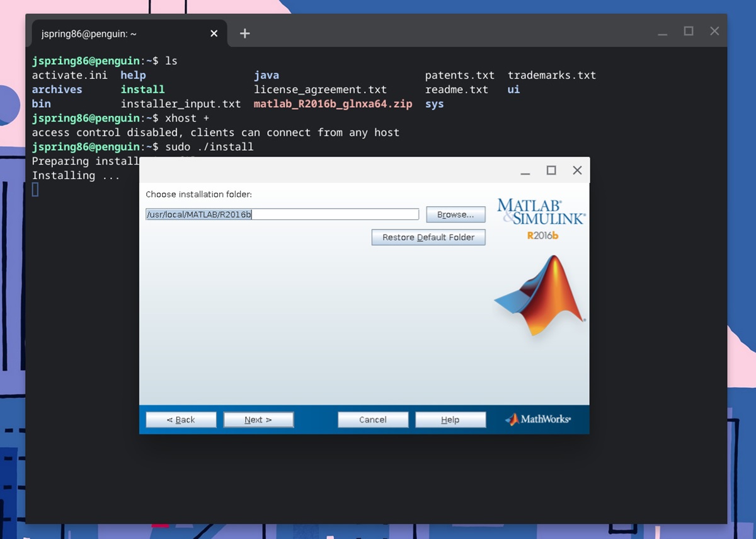Image resolution: width=756 pixels, height=539 pixels.
Task: Proceed with the Next button
Action: click(x=258, y=419)
